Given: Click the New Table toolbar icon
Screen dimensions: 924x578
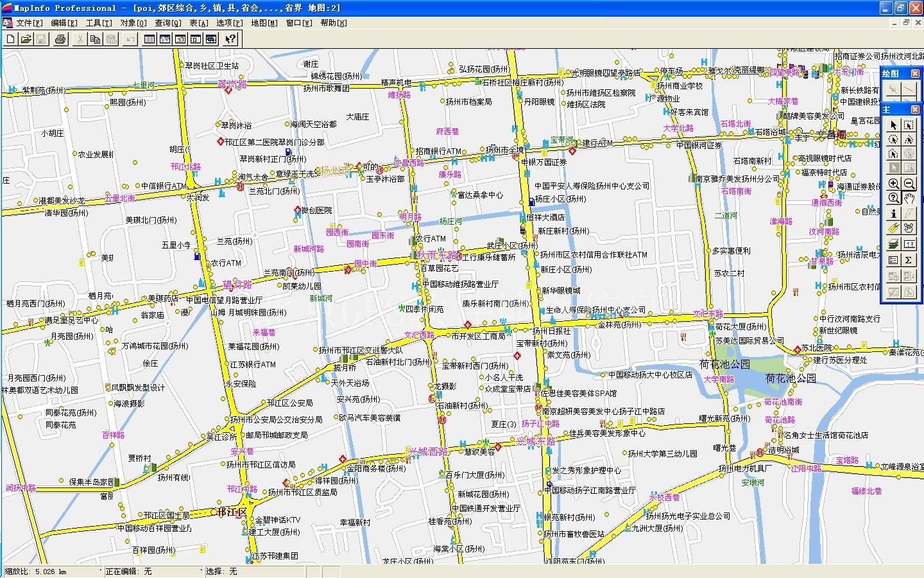Looking at the screenshot, I should pos(10,39).
